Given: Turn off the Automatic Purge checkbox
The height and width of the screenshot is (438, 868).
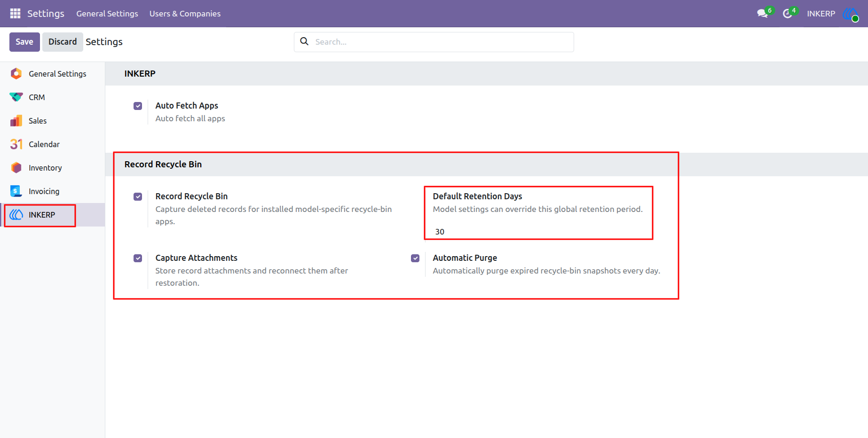Looking at the screenshot, I should (415, 258).
